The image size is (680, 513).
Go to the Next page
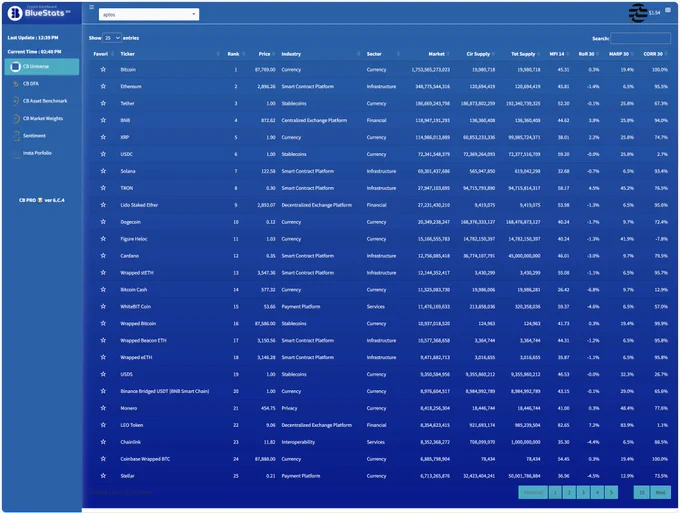pyautogui.click(x=660, y=492)
